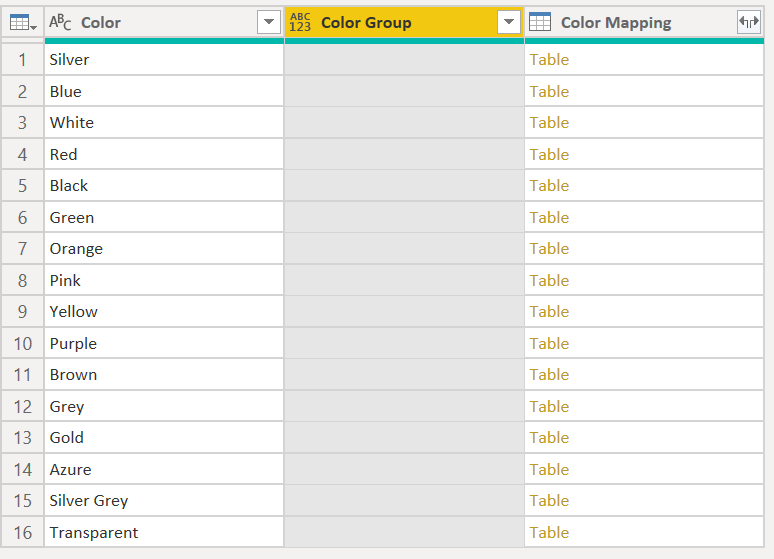Open the Table link in the Pink row

tap(549, 280)
